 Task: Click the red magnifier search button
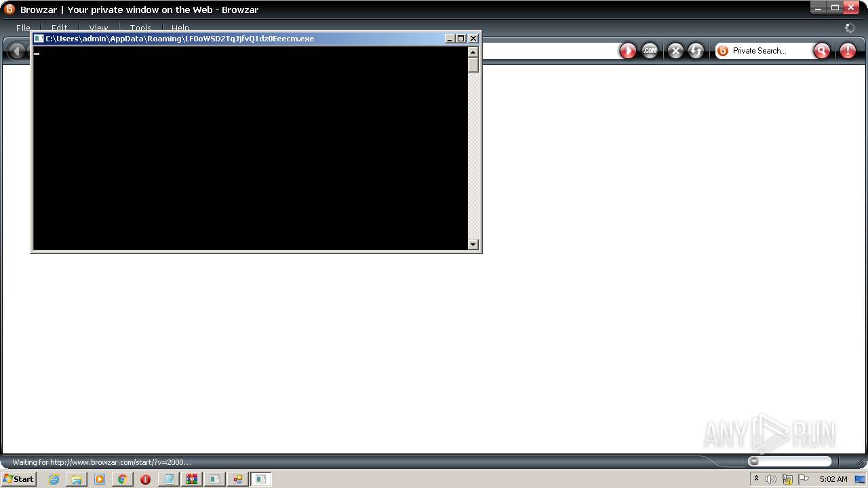tap(822, 51)
